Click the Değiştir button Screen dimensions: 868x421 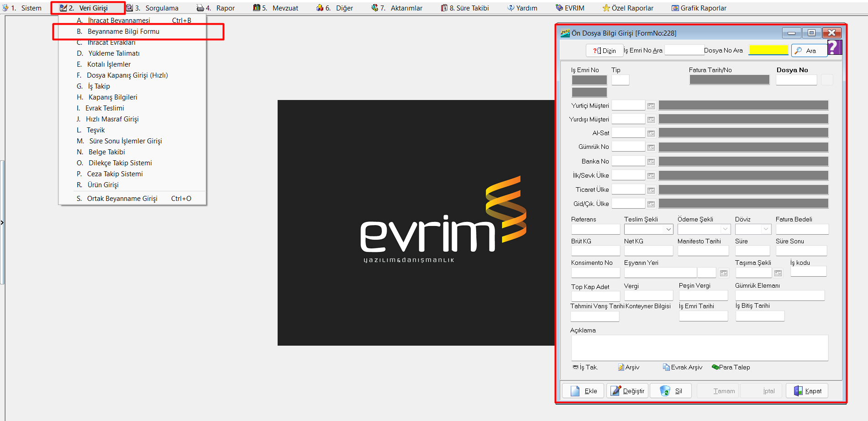[627, 391]
